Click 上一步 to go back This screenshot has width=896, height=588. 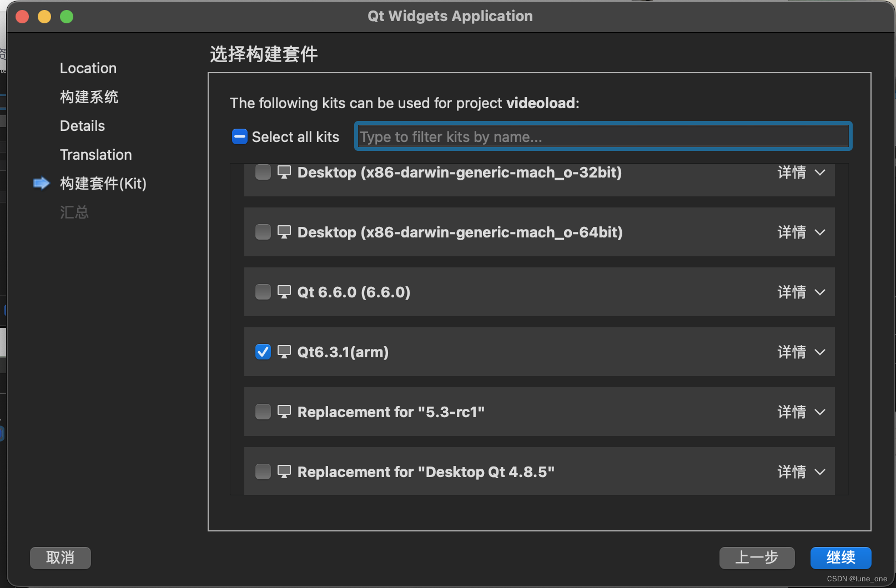click(757, 557)
